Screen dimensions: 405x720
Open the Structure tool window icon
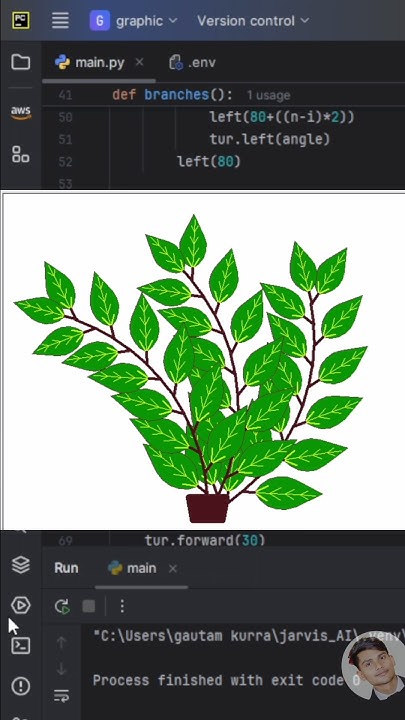coord(21,154)
